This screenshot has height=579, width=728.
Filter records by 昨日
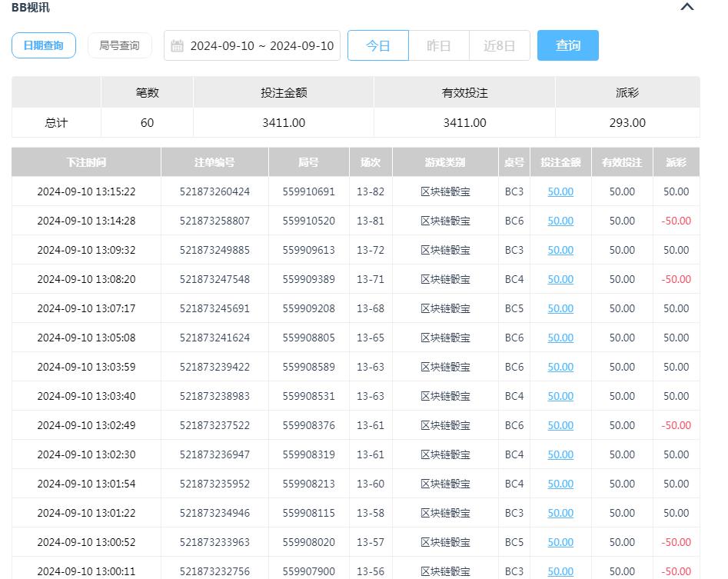[439, 45]
